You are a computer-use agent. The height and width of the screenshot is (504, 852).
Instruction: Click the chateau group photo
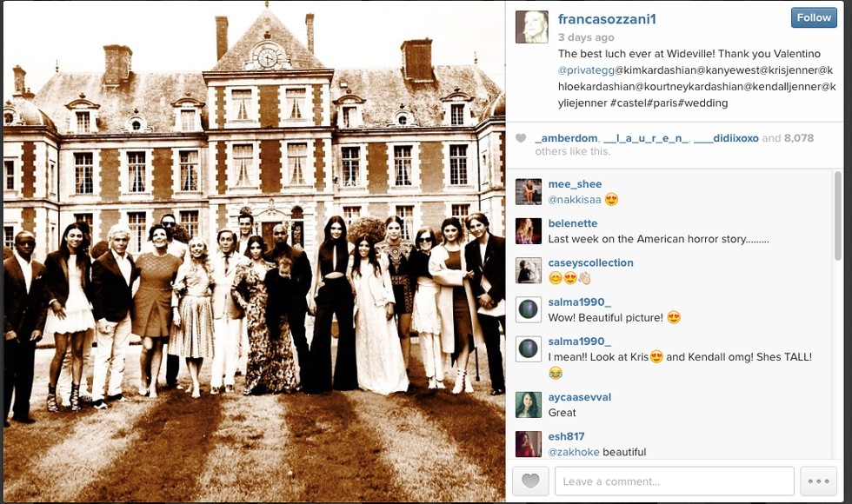coord(254,251)
